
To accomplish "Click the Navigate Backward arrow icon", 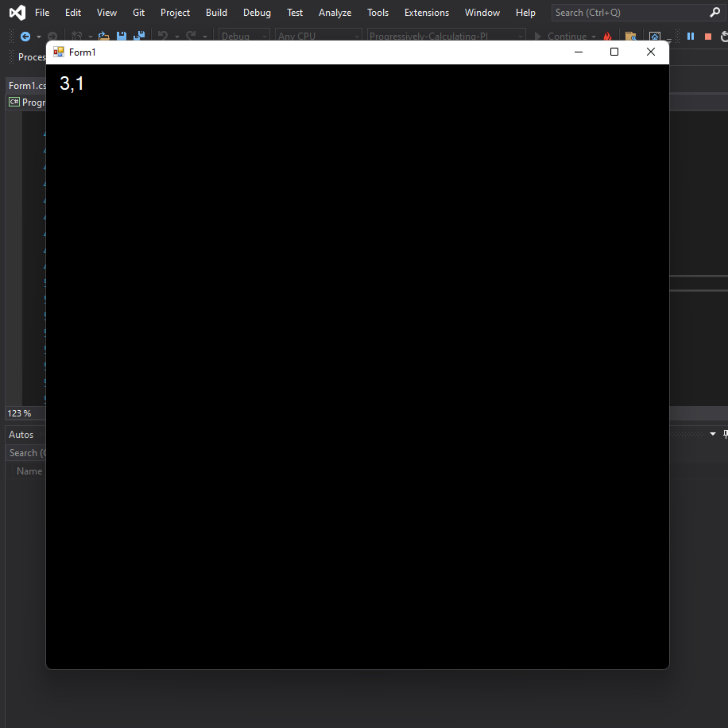I will (x=25, y=36).
